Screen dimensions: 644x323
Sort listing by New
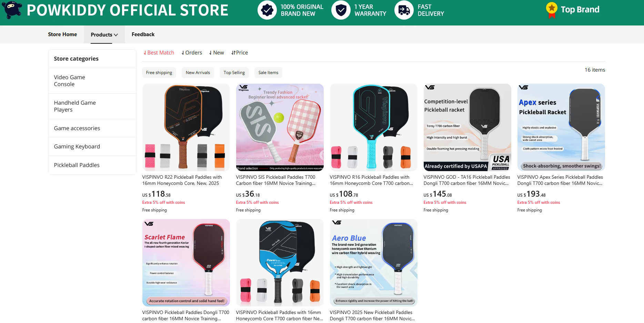217,53
